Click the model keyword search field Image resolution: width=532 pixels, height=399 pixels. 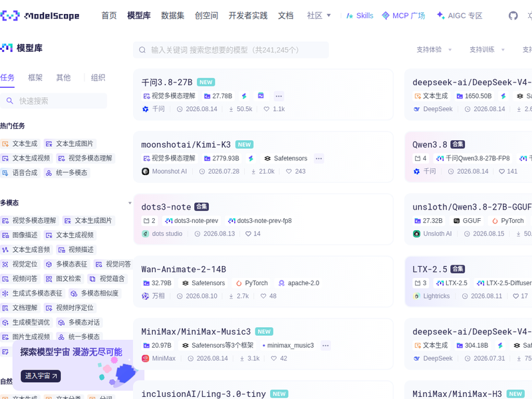pyautogui.click(x=231, y=50)
